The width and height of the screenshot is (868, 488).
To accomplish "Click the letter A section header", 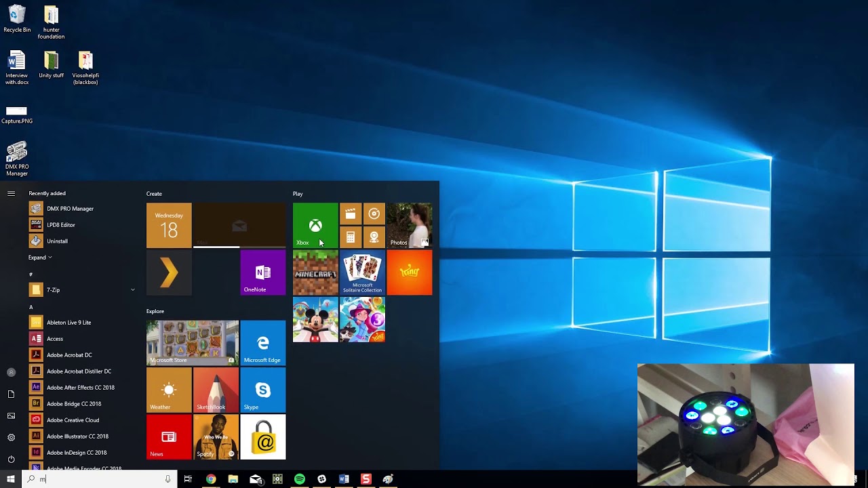I will [x=31, y=307].
